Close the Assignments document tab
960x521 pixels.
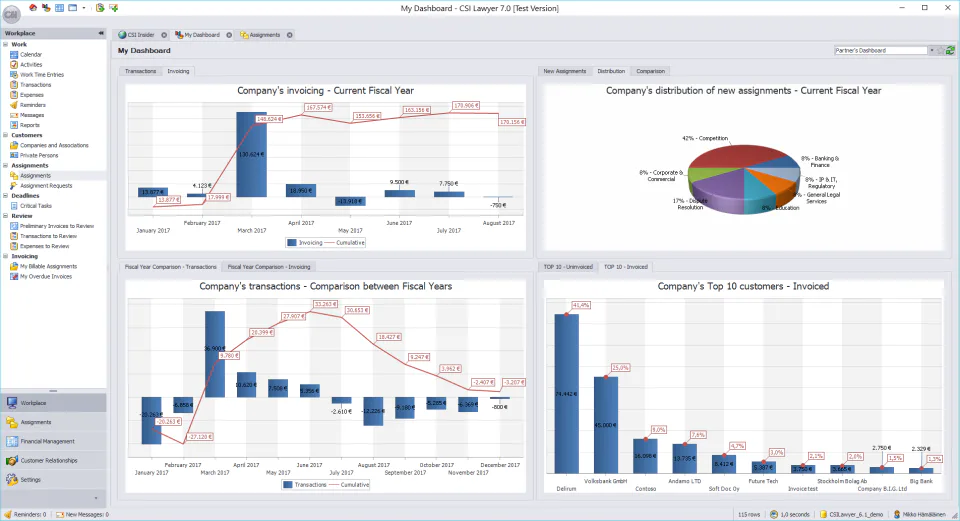tap(290, 35)
